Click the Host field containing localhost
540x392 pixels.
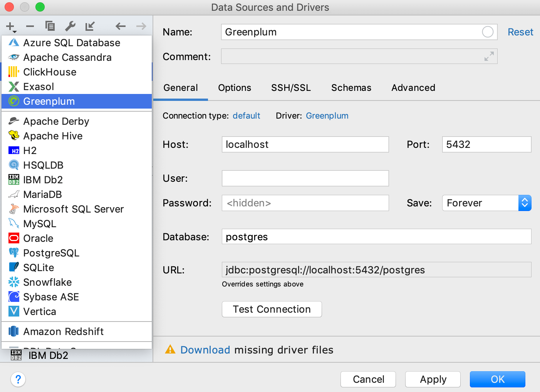pos(305,144)
